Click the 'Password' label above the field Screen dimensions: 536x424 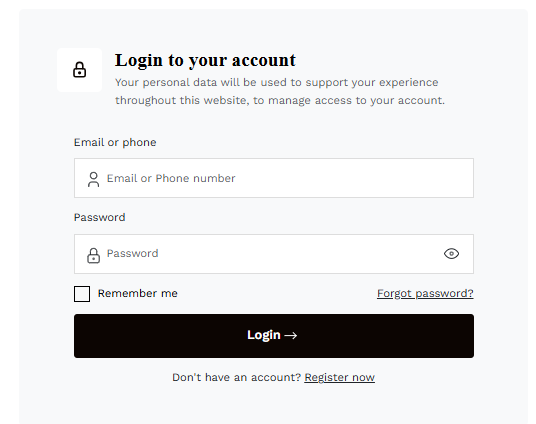99,217
